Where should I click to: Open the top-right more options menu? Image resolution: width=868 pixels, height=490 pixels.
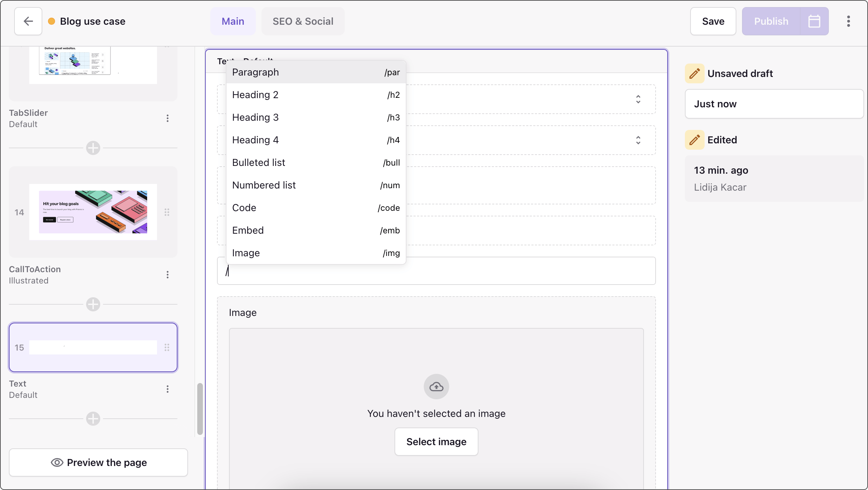(848, 21)
